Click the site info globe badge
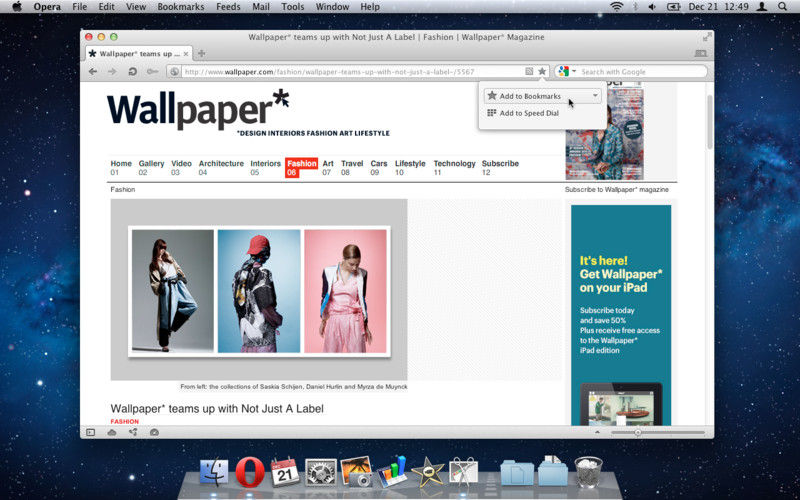Viewport: 800px width, 500px height. 174,72
